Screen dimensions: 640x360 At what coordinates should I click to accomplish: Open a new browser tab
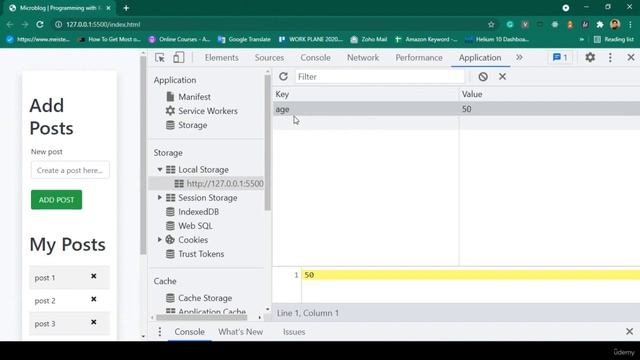(x=126, y=8)
